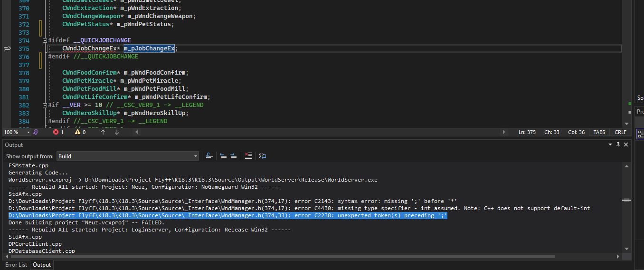Image resolution: width=644 pixels, height=270 pixels.
Task: Click the error C4430 missing type specifier line
Action: (299, 208)
